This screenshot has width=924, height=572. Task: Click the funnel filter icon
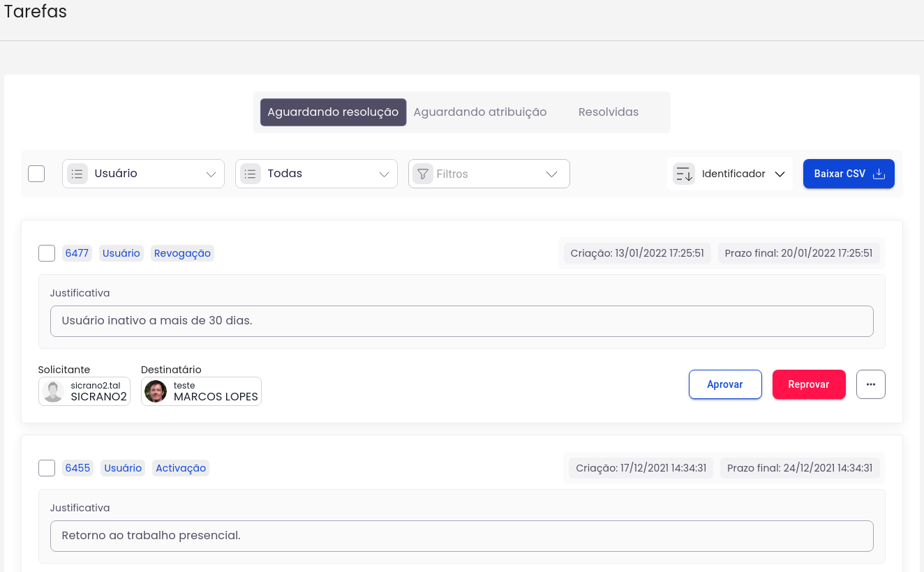(x=423, y=174)
